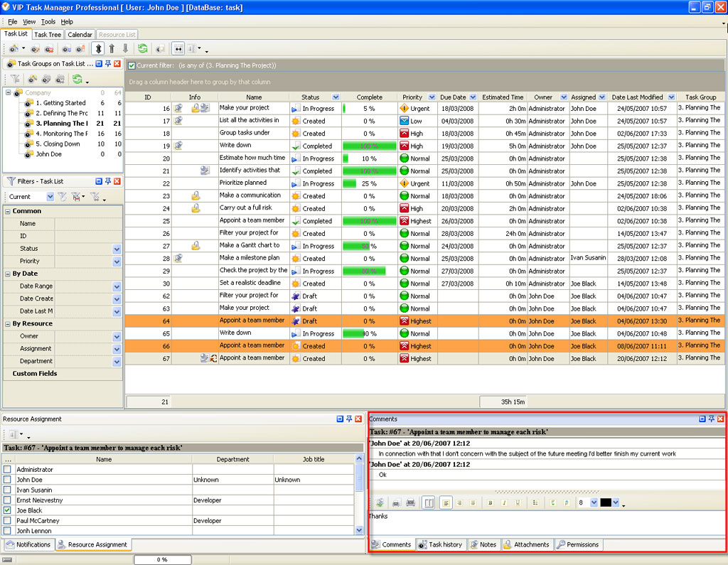
Task: Click the black font color swatch
Action: [606, 502]
